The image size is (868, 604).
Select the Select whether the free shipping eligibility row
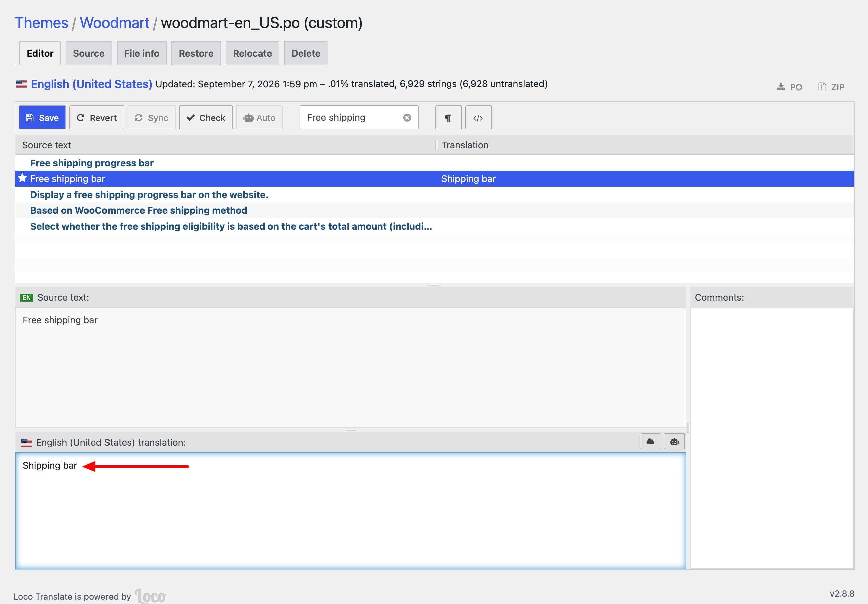tap(434, 226)
